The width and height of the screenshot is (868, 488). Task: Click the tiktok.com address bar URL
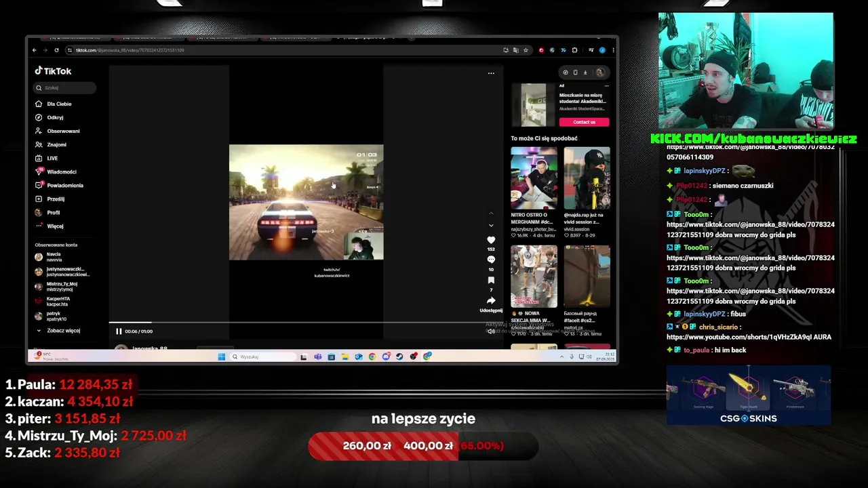point(130,50)
